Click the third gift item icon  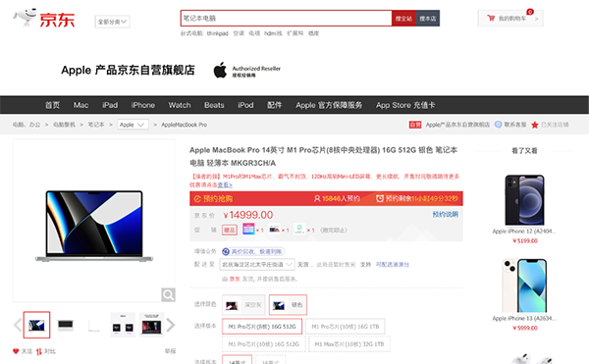(x=299, y=229)
